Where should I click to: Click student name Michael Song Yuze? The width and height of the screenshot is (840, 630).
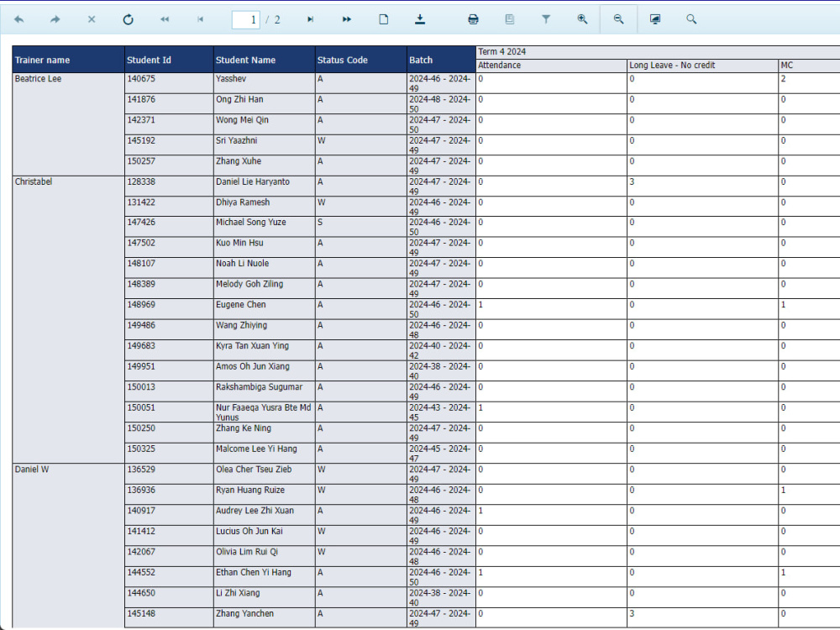tap(250, 223)
